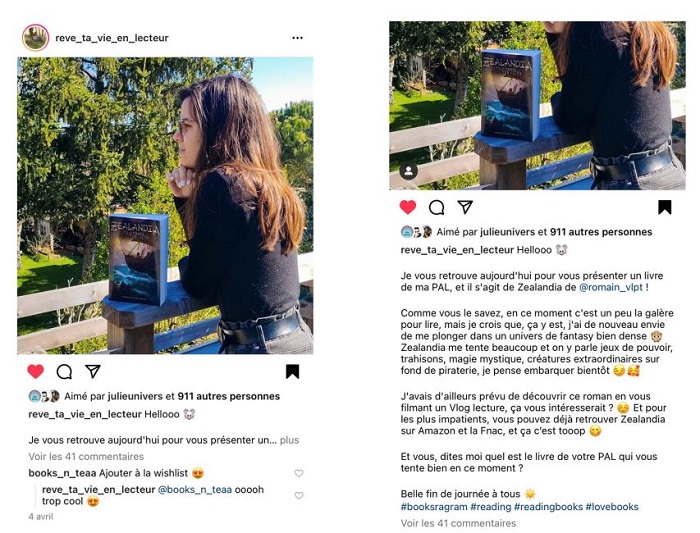Open the #booksragram hashtag

click(434, 507)
